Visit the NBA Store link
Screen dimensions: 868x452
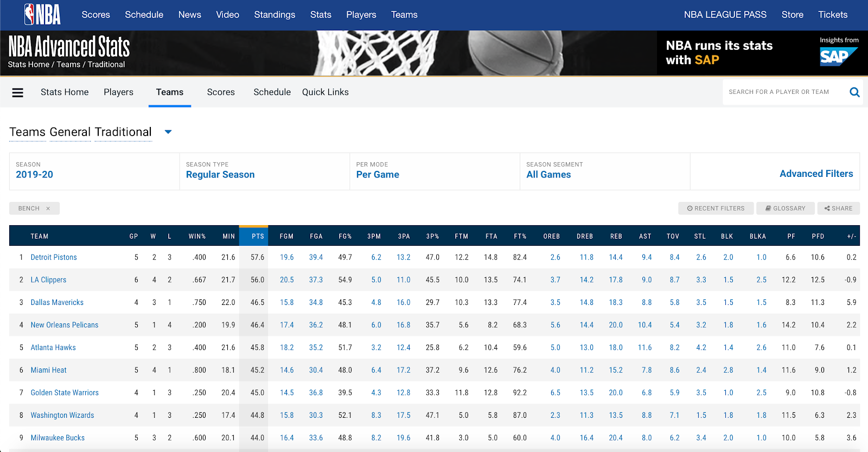point(793,15)
